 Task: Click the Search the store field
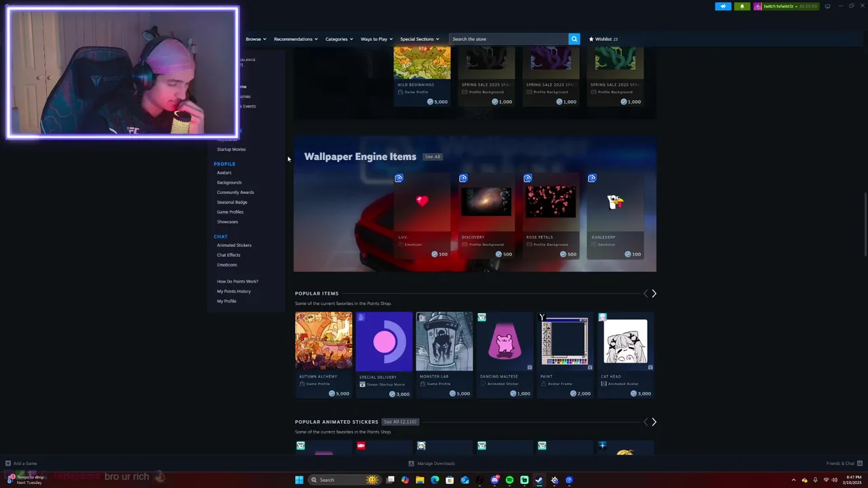tap(509, 39)
